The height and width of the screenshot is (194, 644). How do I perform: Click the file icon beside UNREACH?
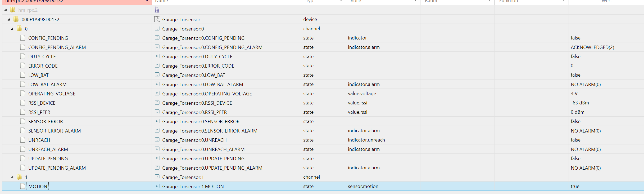pos(23,140)
